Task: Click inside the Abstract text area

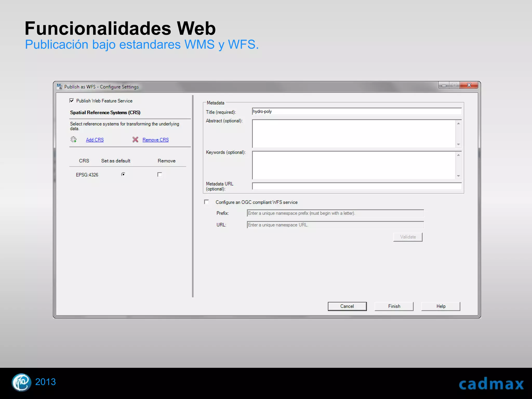Action: click(354, 134)
